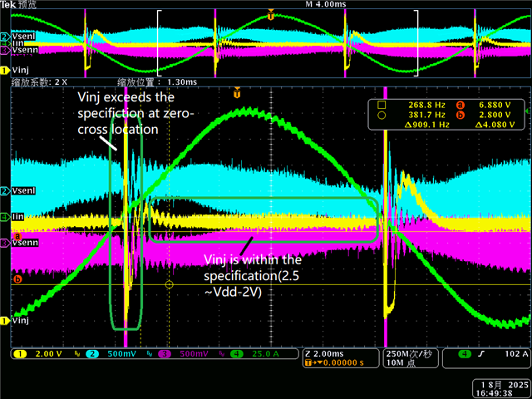The width and height of the screenshot is (532, 399).
Task: Click the 预览 status label beside Tek
Action: (27, 4)
